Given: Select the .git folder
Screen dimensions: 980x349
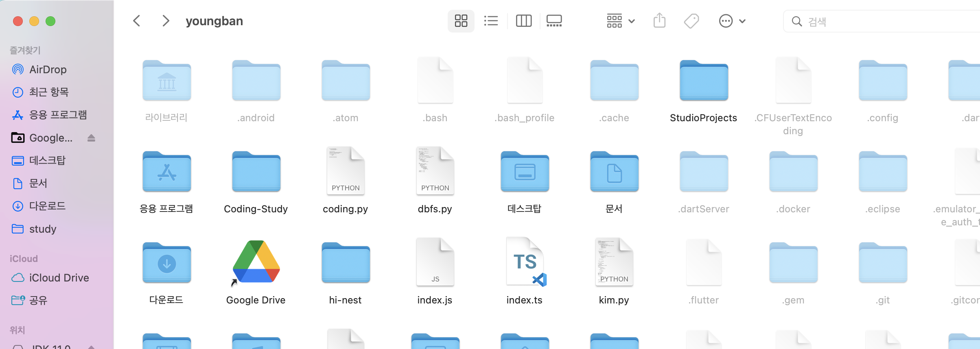Looking at the screenshot, I should (883, 263).
